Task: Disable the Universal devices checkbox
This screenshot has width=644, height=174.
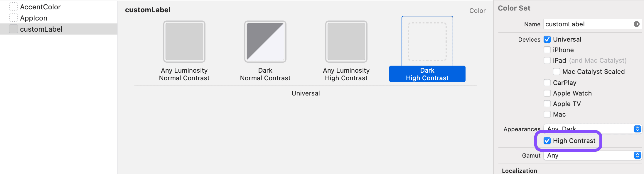Action: click(x=547, y=39)
